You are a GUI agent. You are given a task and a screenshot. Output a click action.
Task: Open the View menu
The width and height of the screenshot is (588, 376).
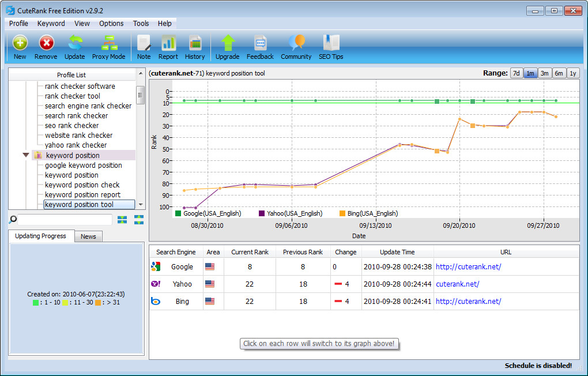pyautogui.click(x=82, y=23)
